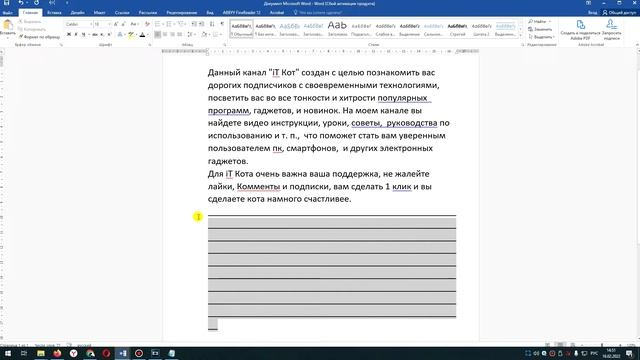Switch to the References (Ссылки) tab
This screenshot has width=640, height=360.
click(x=122, y=13)
